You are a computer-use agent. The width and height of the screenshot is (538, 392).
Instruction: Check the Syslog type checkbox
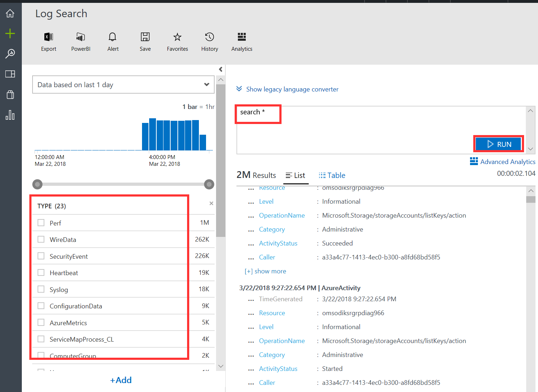coord(41,289)
